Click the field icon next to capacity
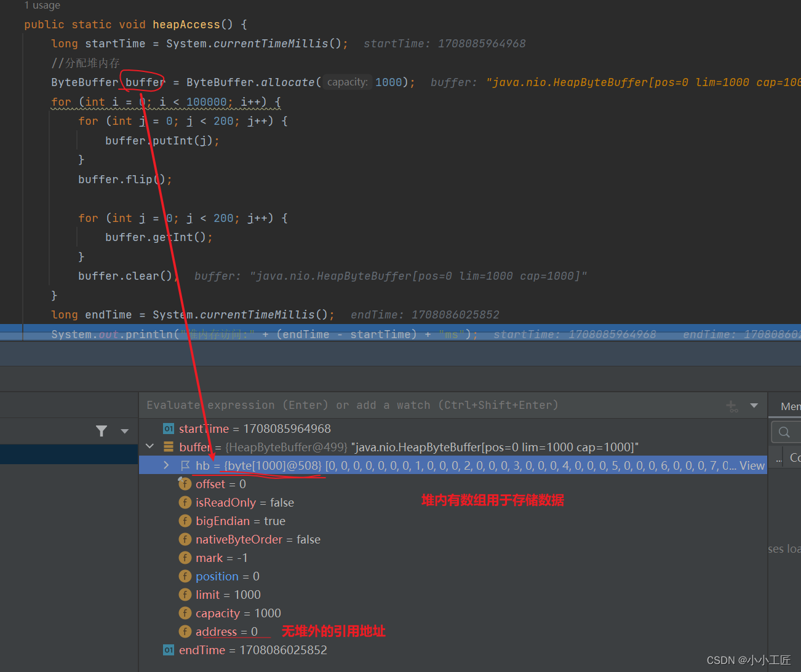 pyautogui.click(x=185, y=613)
